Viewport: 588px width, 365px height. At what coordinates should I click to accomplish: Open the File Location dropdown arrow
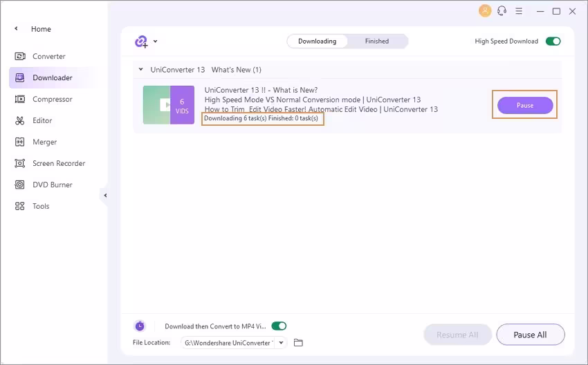click(x=281, y=342)
